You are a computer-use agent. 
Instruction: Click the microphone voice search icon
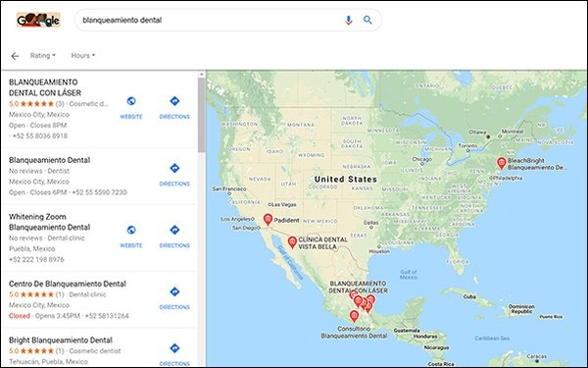(348, 20)
